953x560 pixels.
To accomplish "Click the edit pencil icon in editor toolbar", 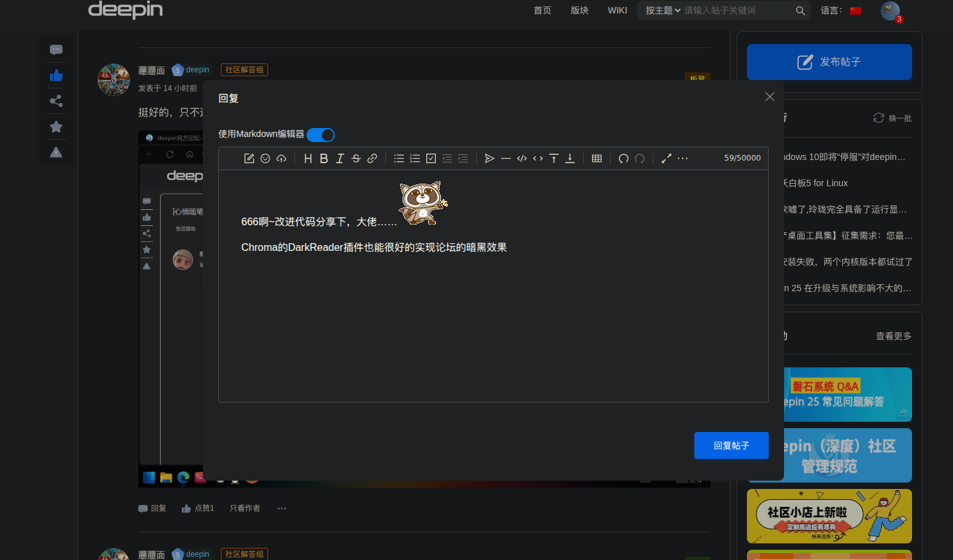I will click(249, 158).
